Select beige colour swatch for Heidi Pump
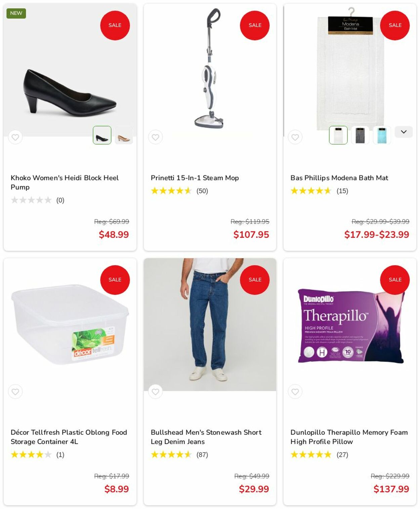 [124, 135]
